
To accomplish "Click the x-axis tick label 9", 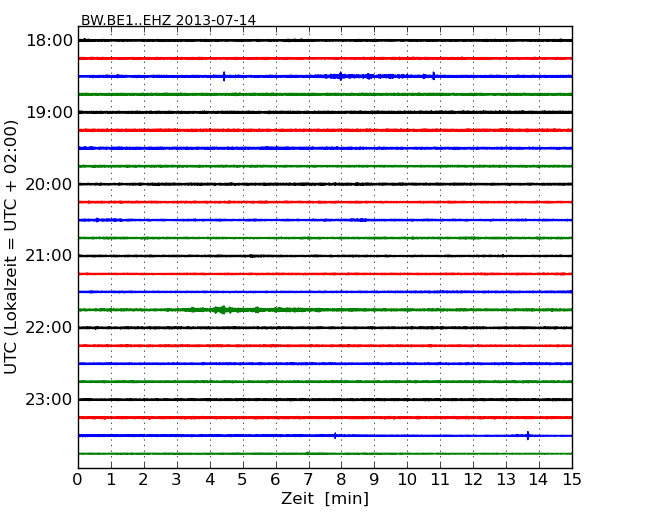I will click(x=374, y=480).
